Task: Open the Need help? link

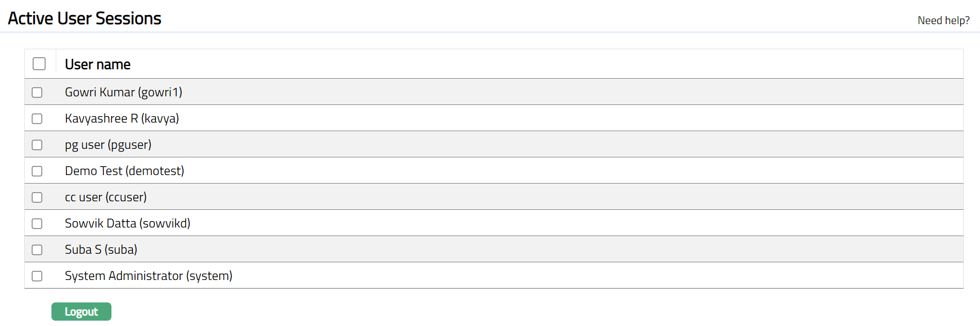Action: coord(943,20)
